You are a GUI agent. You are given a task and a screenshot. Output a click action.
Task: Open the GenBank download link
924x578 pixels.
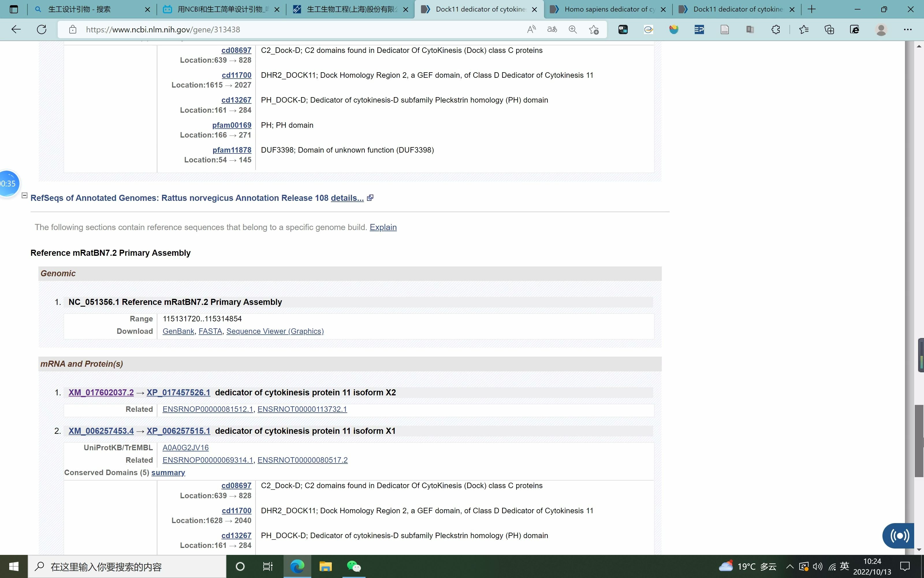click(x=178, y=331)
